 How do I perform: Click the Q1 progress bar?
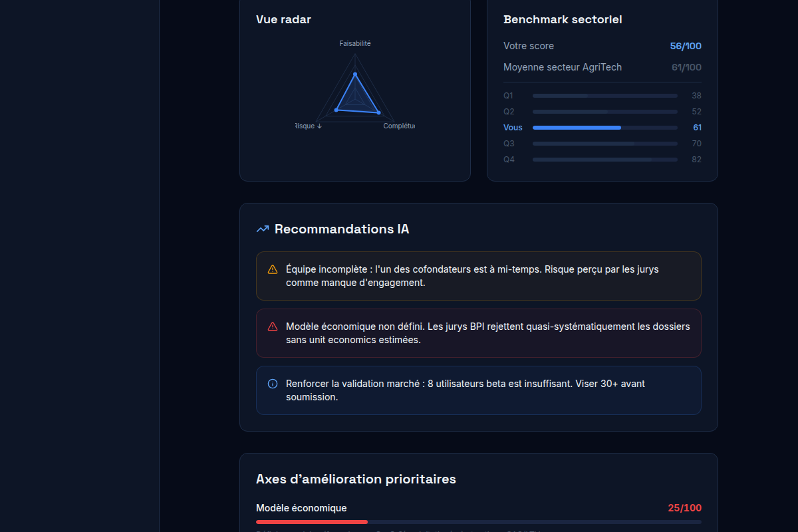(605, 96)
